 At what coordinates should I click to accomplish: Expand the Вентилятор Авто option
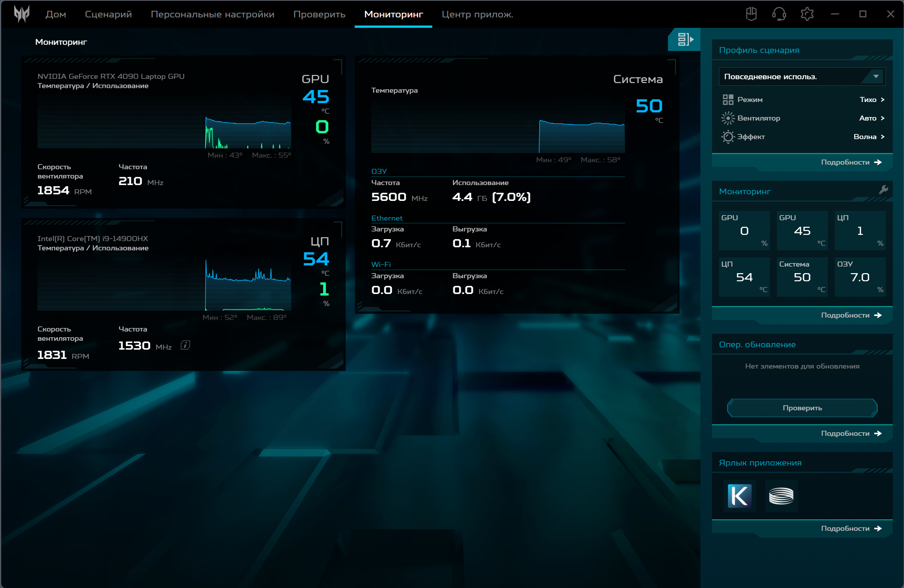[x=872, y=118]
